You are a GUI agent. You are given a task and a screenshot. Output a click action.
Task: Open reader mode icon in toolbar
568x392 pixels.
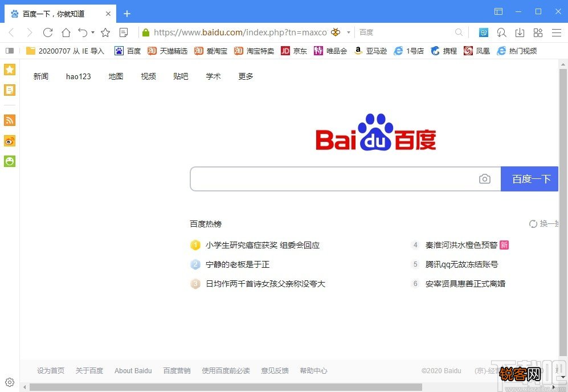pyautogui.click(x=124, y=32)
